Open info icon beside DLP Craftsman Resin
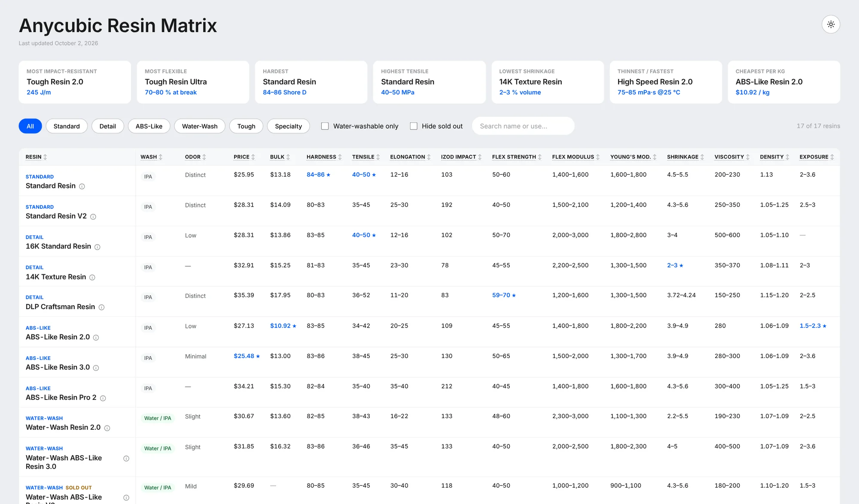This screenshot has height=504, width=859. point(102,307)
